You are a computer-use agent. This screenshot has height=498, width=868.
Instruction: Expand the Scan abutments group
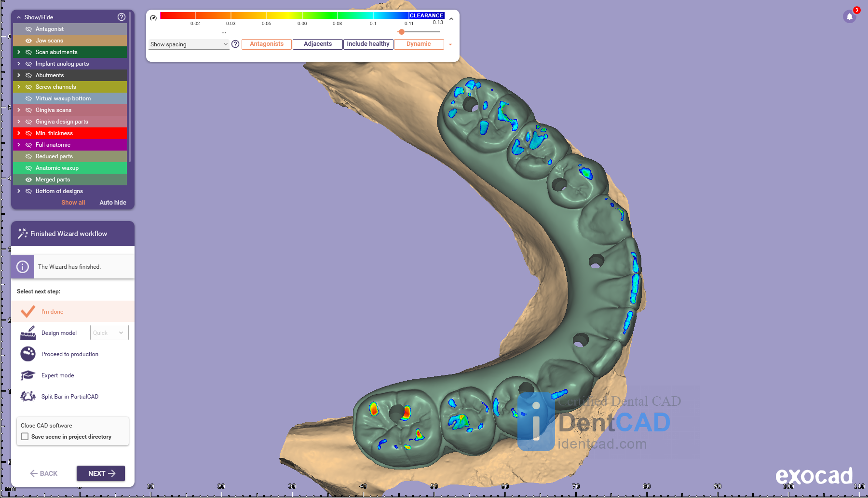click(x=19, y=52)
